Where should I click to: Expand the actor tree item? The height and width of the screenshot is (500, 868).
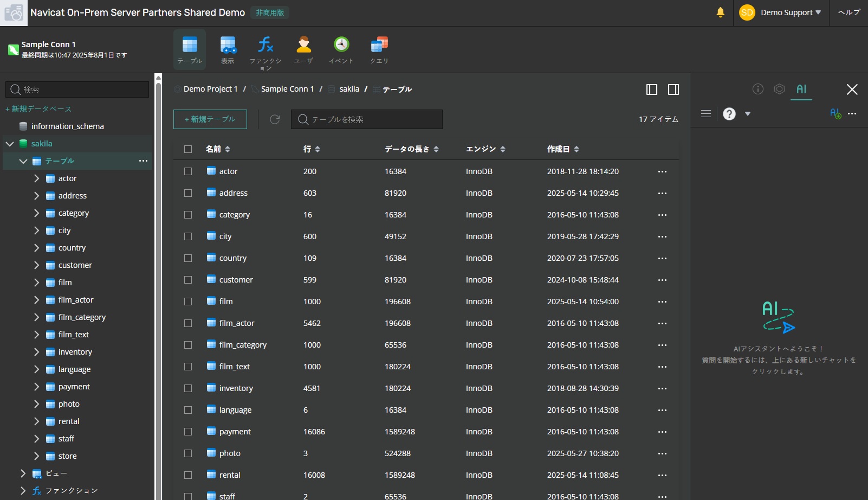36,178
